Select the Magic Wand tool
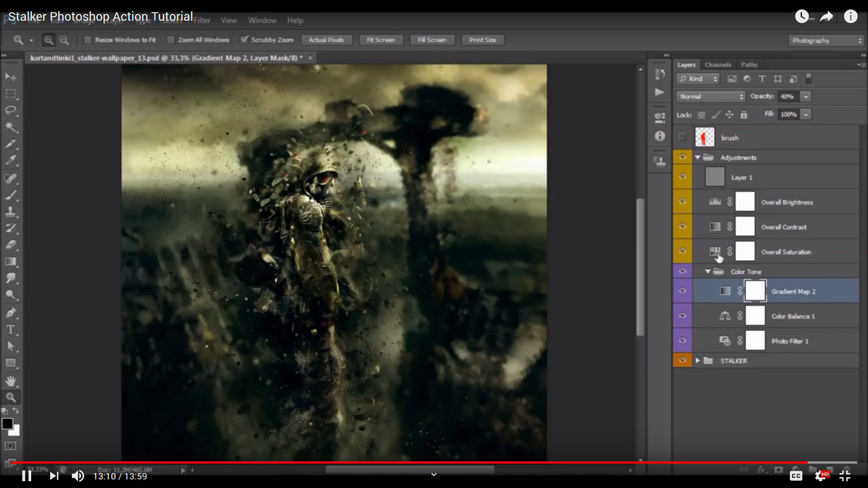Image resolution: width=868 pixels, height=488 pixels. click(x=11, y=127)
